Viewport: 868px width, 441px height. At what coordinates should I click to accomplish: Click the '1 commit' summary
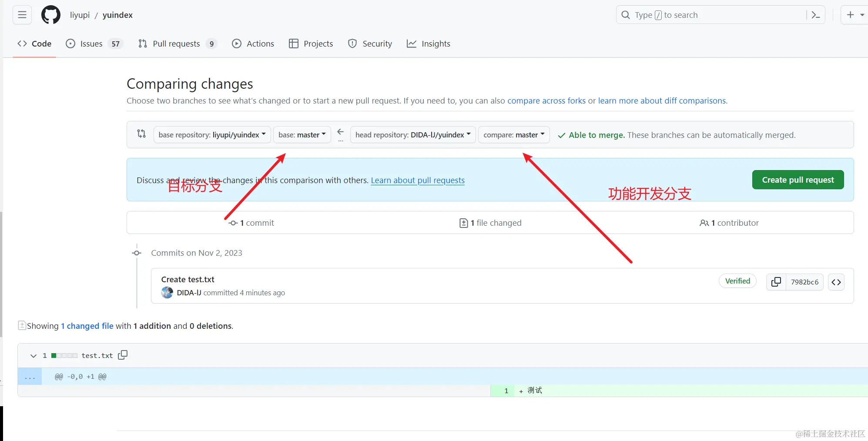coord(251,223)
